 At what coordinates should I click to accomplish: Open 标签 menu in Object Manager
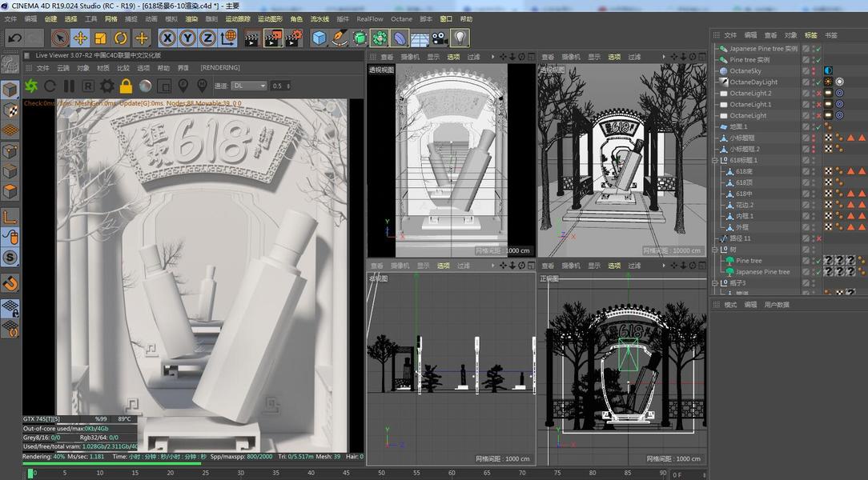tap(811, 35)
